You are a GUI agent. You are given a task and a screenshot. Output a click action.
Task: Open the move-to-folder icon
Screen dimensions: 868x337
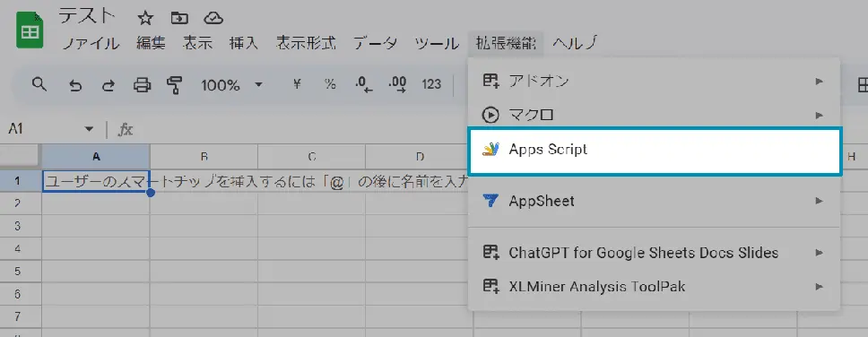[178, 18]
